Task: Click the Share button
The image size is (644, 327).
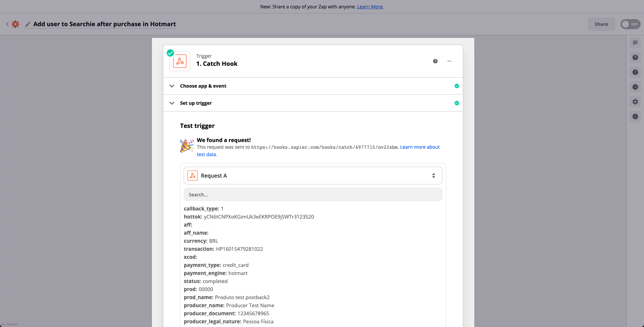Action: click(601, 24)
